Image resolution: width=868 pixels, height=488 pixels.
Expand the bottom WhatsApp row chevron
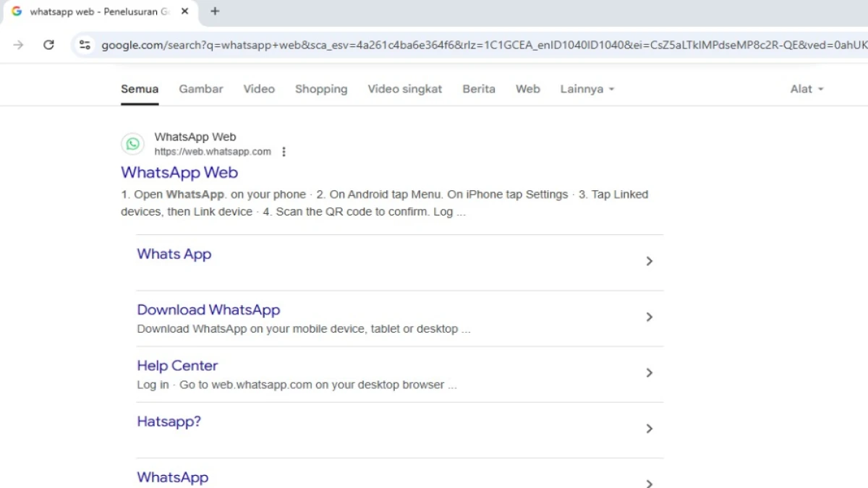[649, 484]
